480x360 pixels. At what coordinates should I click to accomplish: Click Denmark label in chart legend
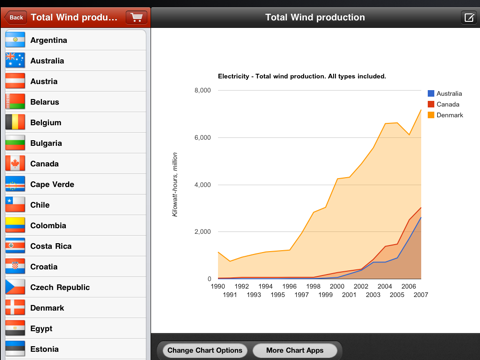(x=450, y=115)
